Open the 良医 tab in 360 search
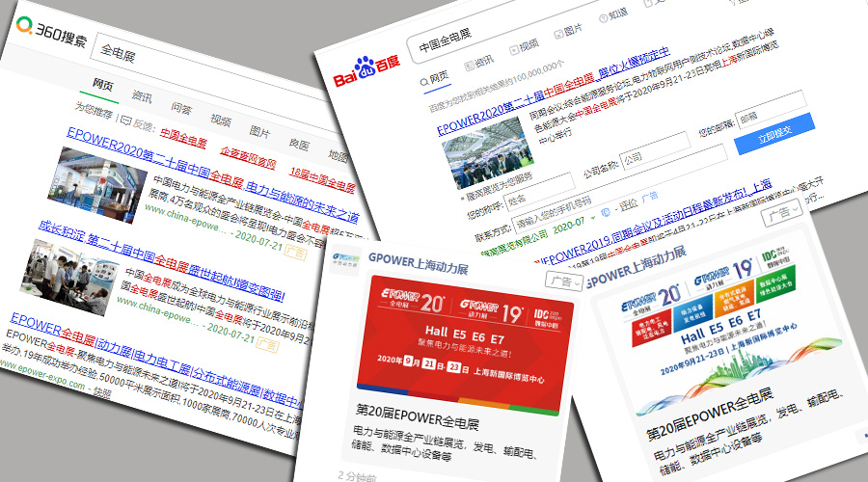868x482 pixels. tap(299, 144)
